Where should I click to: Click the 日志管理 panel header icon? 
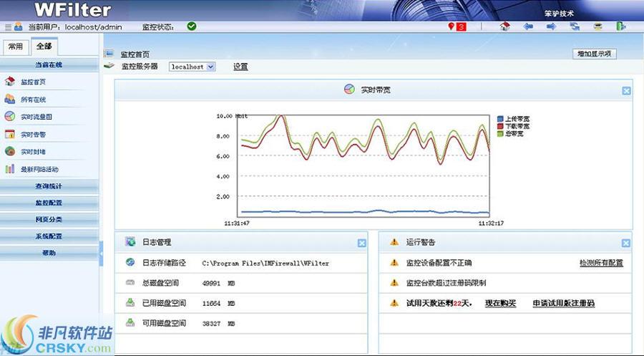pyautogui.click(x=130, y=241)
